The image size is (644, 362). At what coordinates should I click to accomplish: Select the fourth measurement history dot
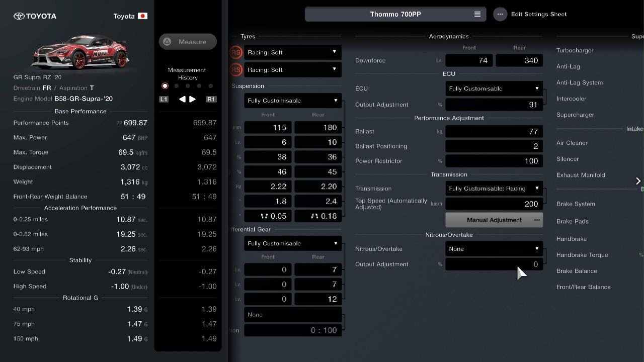coord(199,86)
